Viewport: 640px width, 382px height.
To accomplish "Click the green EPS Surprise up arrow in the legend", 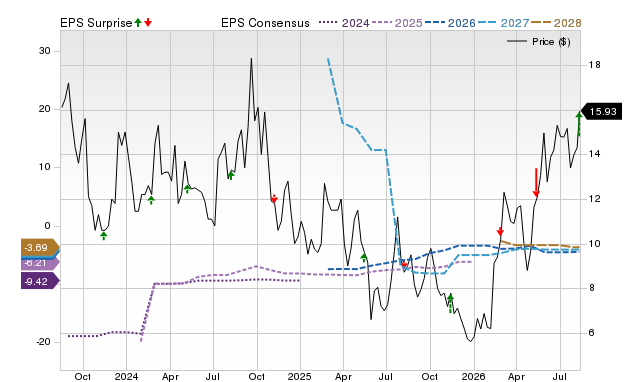I will click(138, 22).
